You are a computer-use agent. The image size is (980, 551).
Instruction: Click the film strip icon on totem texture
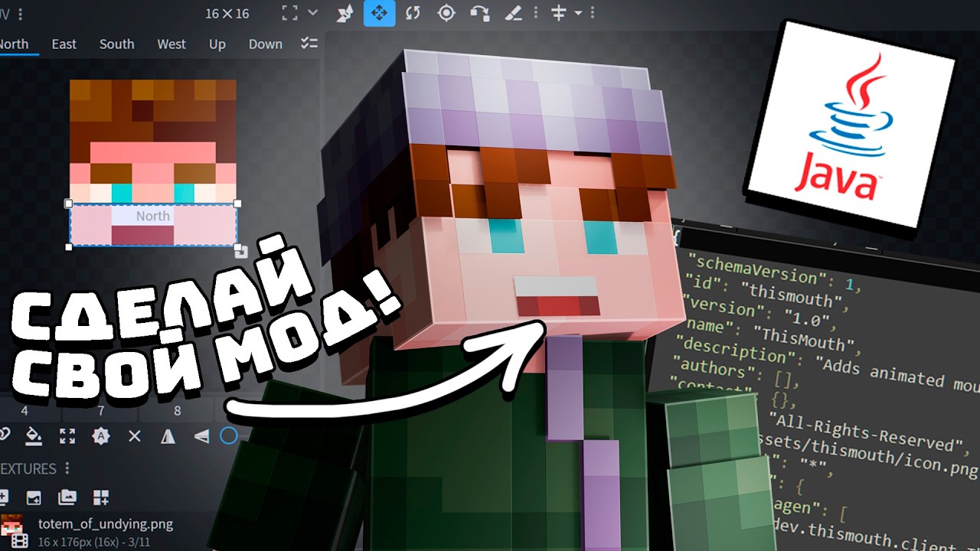click(x=21, y=541)
